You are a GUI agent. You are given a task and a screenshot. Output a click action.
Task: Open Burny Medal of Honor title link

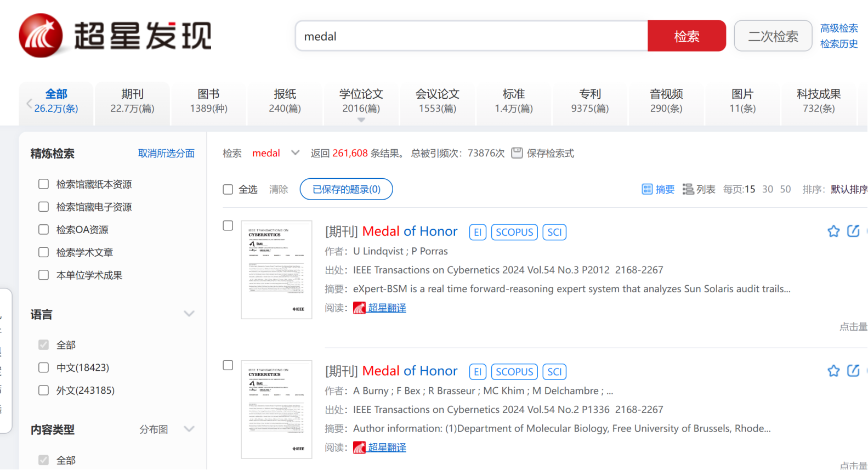click(x=410, y=371)
